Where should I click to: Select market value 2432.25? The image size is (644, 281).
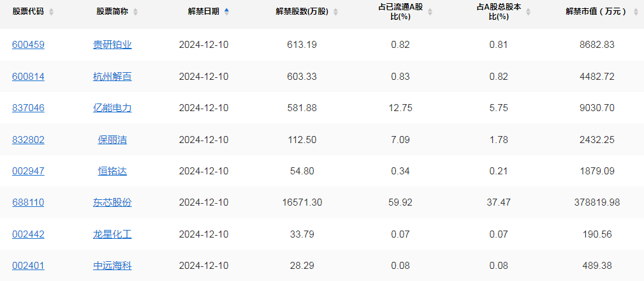tap(597, 140)
